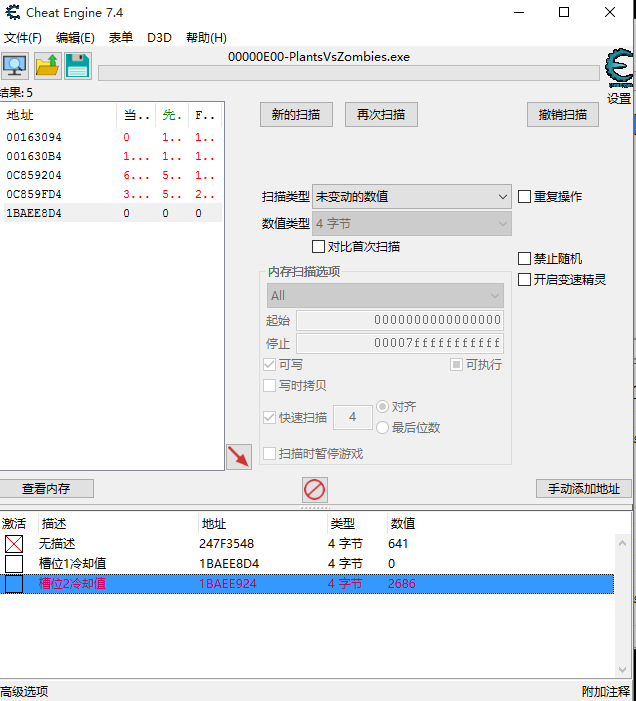Click the 描述 column header in address table
This screenshot has width=636, height=701.
(x=118, y=524)
